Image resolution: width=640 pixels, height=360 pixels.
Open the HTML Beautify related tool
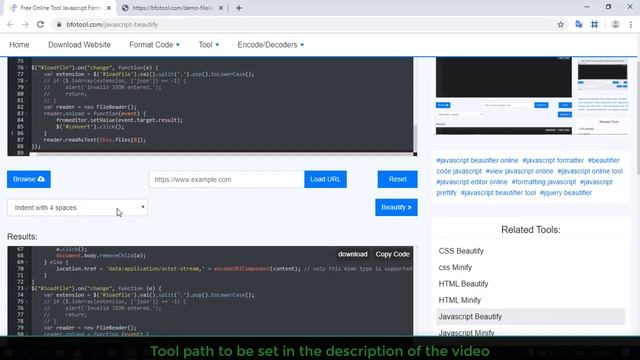(463, 284)
